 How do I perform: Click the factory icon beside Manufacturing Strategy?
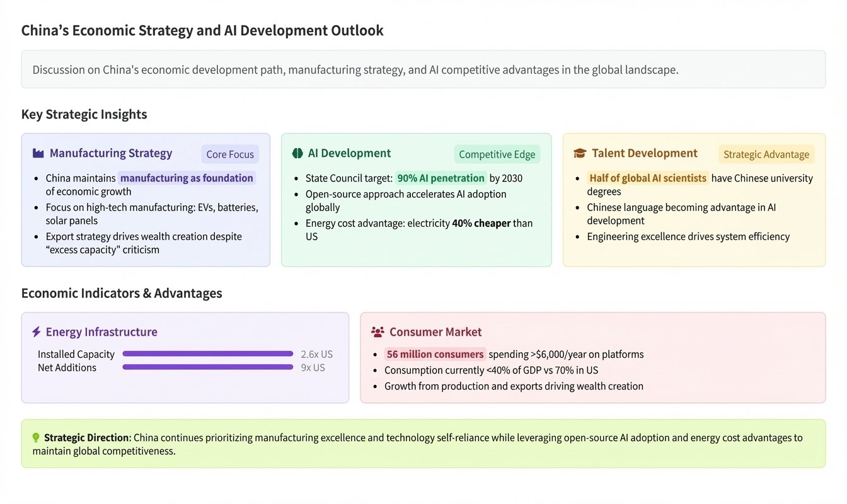coord(38,153)
